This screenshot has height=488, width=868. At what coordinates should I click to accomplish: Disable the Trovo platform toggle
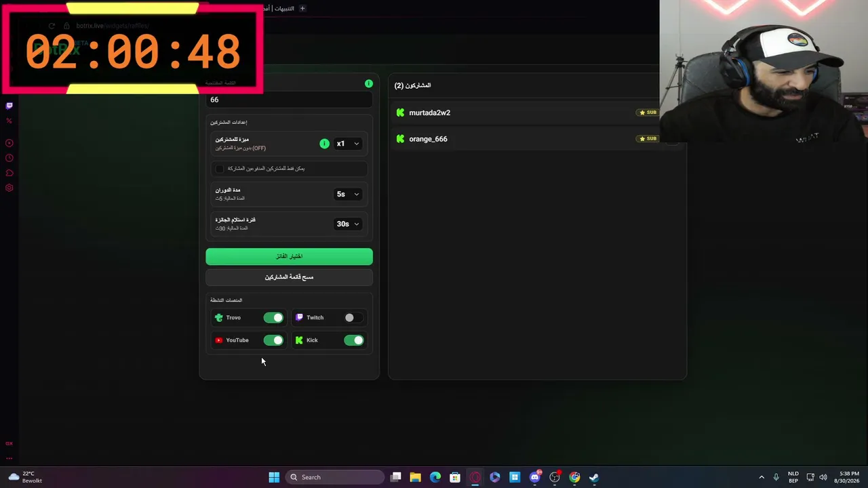(273, 318)
